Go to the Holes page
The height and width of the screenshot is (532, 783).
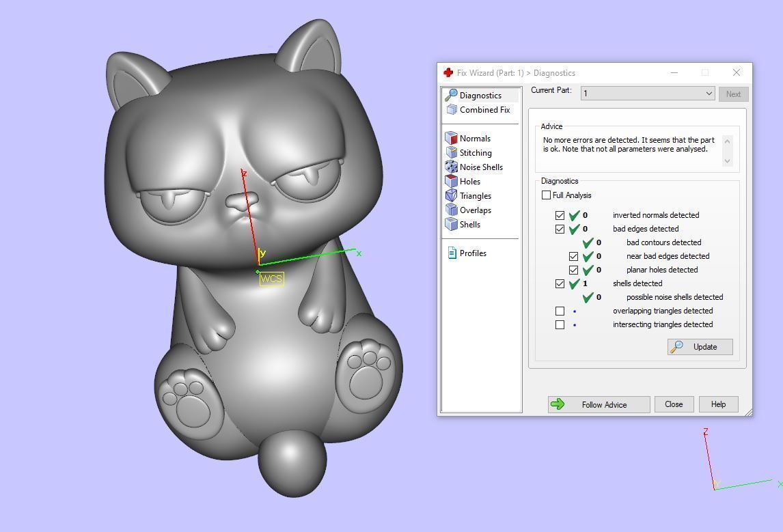click(470, 182)
